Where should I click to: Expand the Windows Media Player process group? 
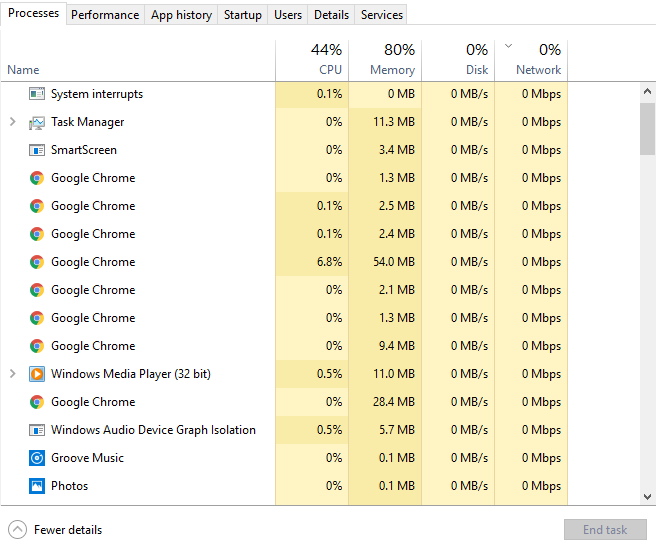click(x=13, y=374)
